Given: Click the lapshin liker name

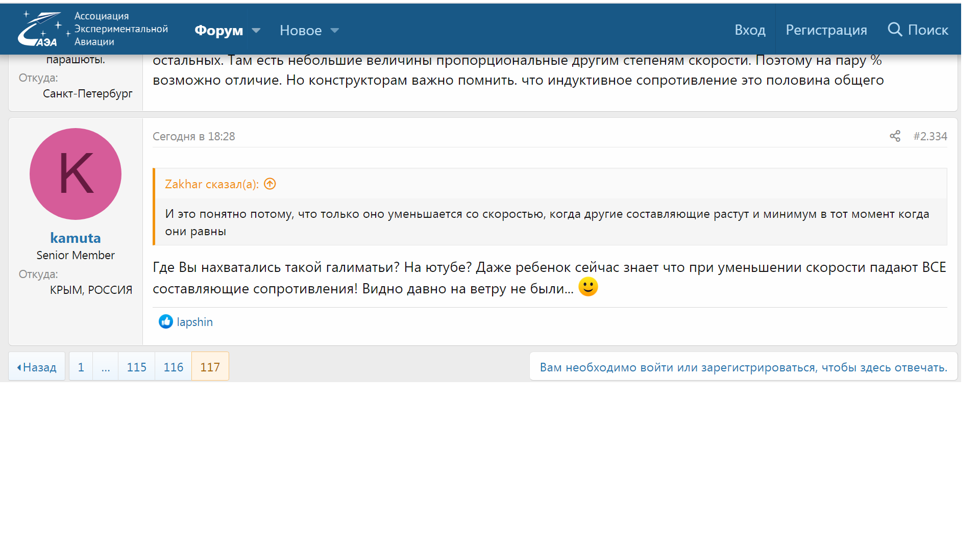Looking at the screenshot, I should coord(194,322).
